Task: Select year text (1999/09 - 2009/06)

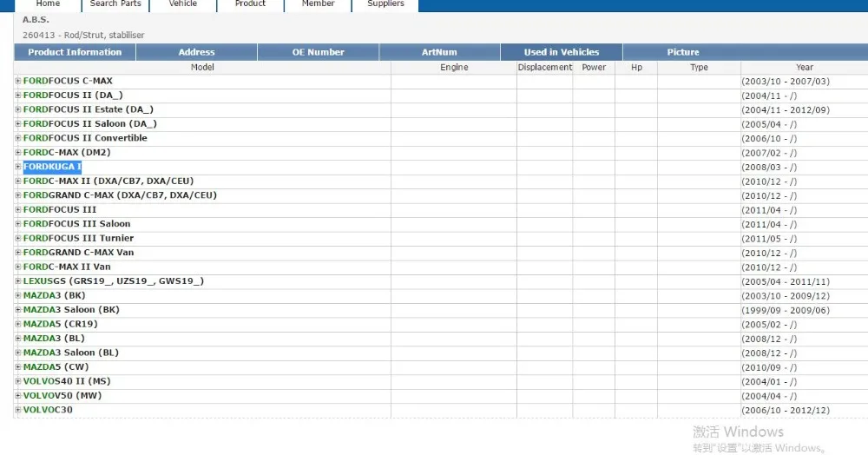Action: tap(786, 311)
